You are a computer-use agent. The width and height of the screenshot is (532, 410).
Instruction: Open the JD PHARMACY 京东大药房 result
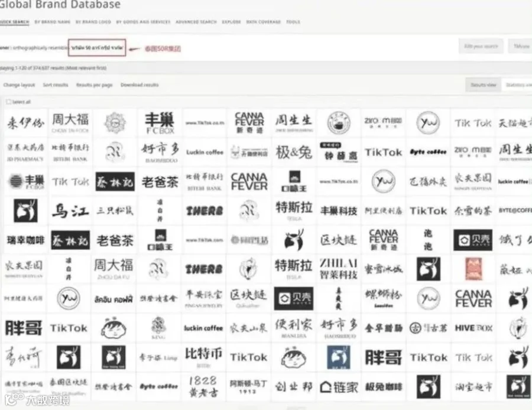pos(25,152)
